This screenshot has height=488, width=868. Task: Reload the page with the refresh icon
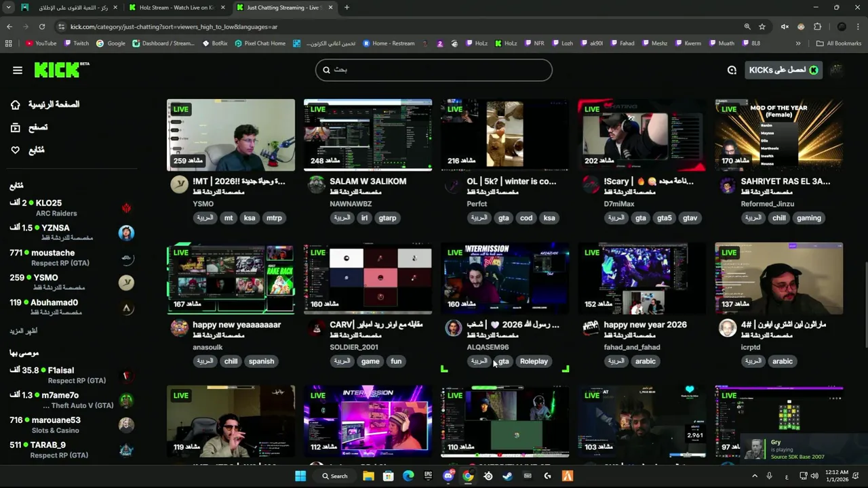pos(42,26)
